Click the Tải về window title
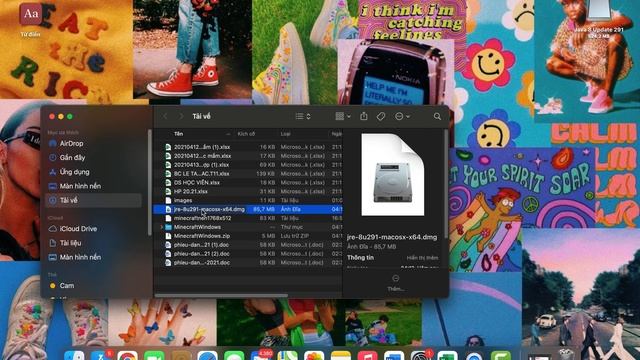This screenshot has width=640, height=360. 201,117
